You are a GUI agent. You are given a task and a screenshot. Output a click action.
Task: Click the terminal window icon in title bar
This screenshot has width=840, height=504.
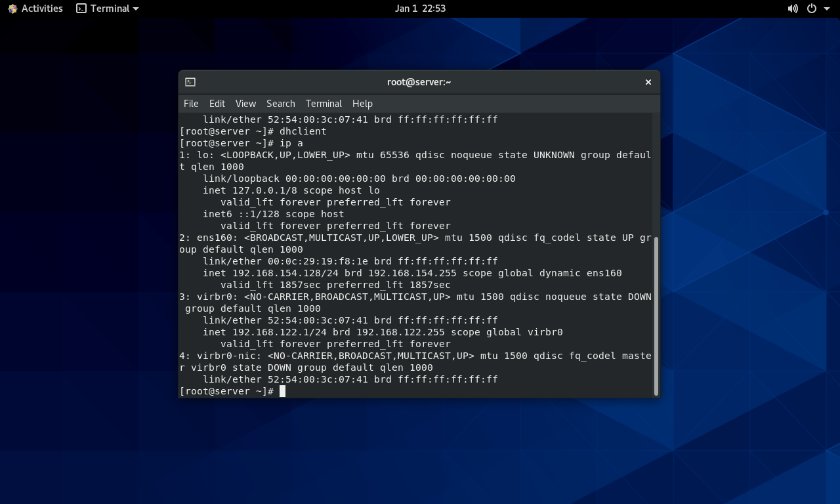point(190,82)
